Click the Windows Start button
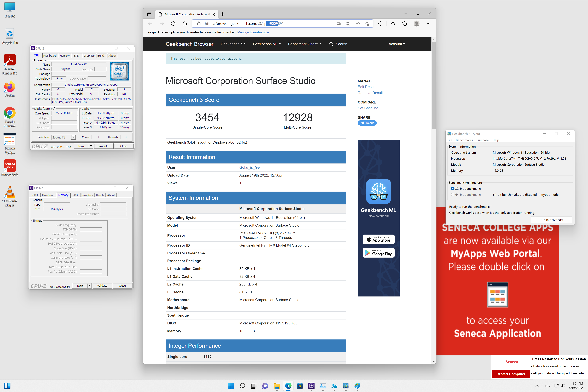This screenshot has width=588, height=392. click(x=230, y=386)
